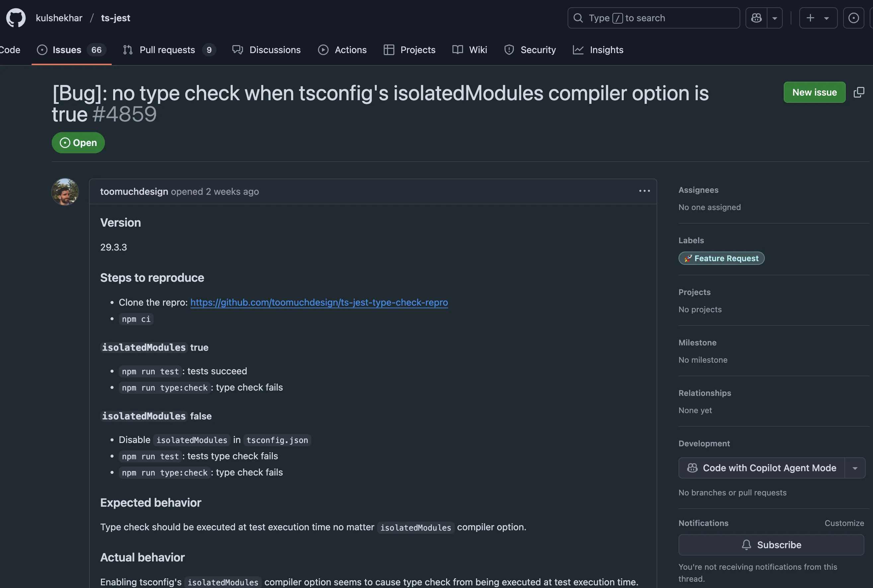Copy the issue link with the copy icon

[859, 92]
